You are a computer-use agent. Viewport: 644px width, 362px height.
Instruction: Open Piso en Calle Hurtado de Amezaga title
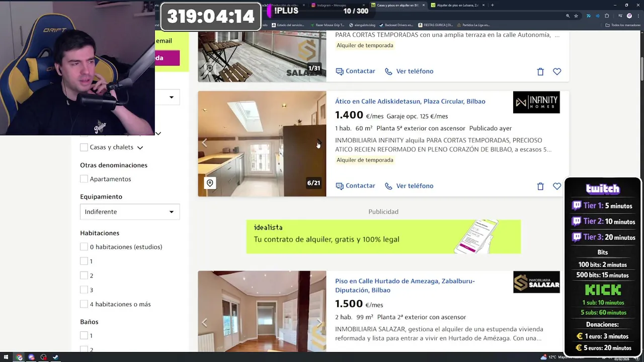click(405, 286)
